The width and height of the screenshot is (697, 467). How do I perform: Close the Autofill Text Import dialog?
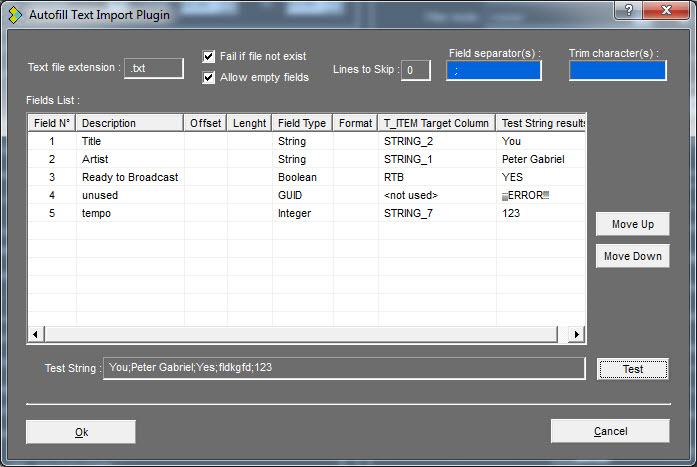coord(664,9)
